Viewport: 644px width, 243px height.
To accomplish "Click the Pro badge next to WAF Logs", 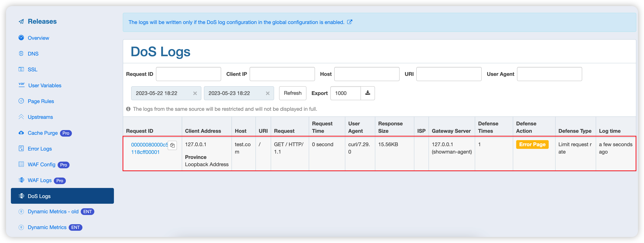I will click(x=60, y=181).
